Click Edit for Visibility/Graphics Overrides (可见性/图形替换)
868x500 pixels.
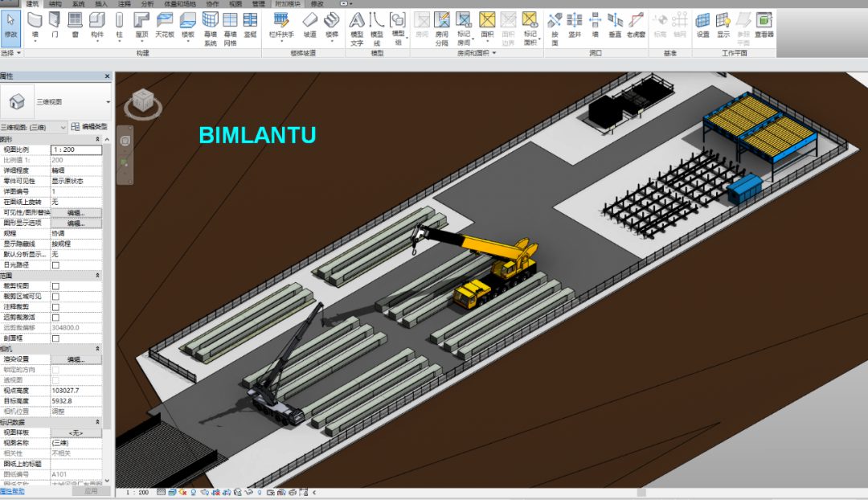pyautogui.click(x=76, y=213)
